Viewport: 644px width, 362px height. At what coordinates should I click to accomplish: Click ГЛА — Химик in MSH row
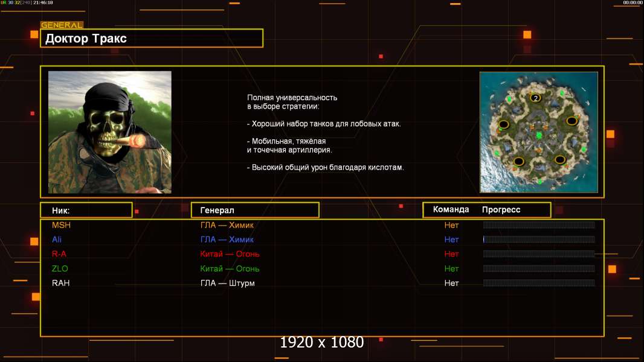coord(227,225)
